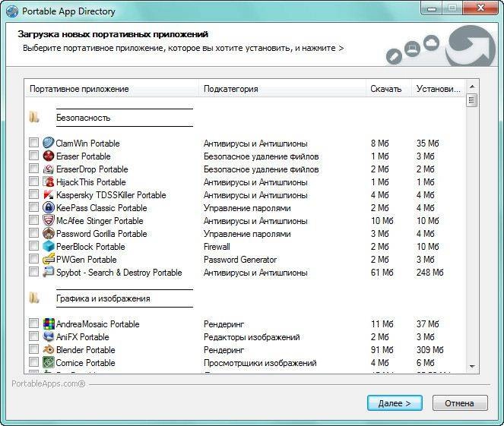Click the McAfee Stinger Portable shield icon
This screenshot has width=504, height=426.
pyautogui.click(x=48, y=220)
